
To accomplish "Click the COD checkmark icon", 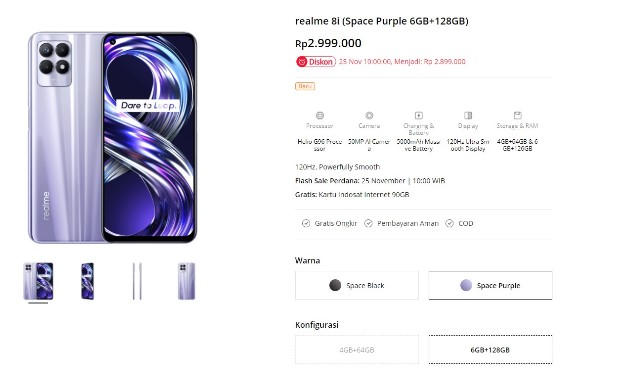I will (449, 223).
